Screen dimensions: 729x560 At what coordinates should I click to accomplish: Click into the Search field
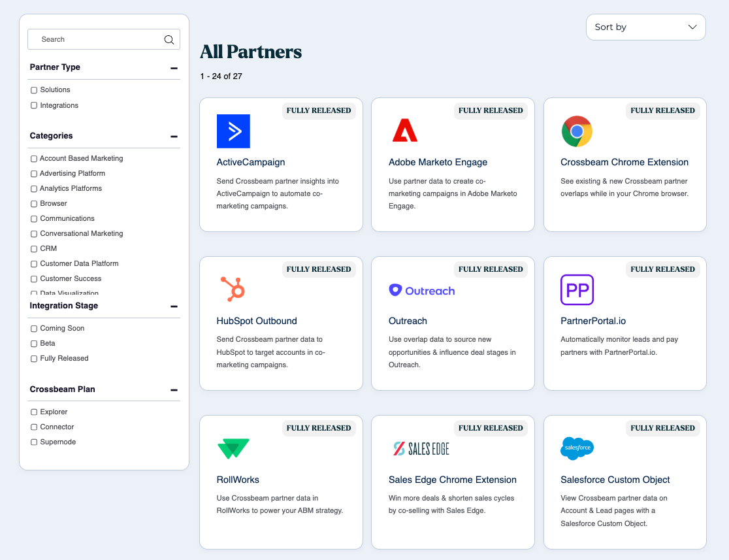click(104, 40)
